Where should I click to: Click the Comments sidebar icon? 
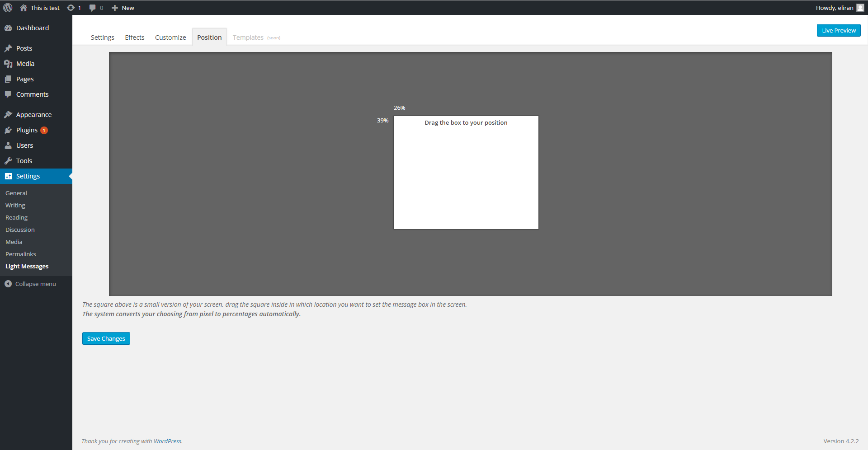click(8, 94)
